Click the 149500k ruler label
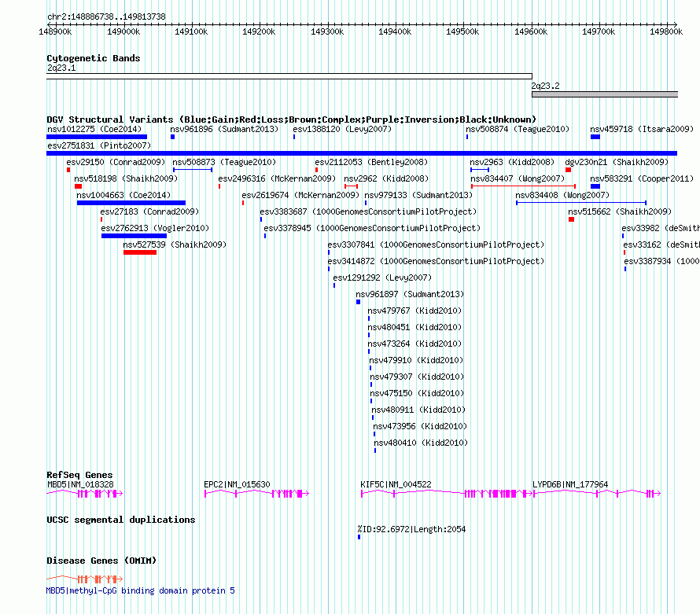 coord(462,31)
